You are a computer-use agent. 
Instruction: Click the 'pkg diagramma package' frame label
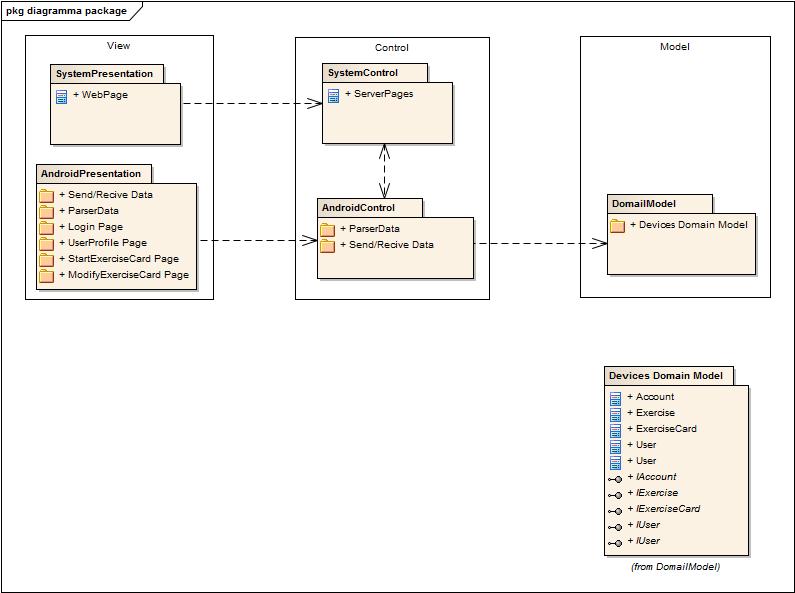click(x=66, y=11)
